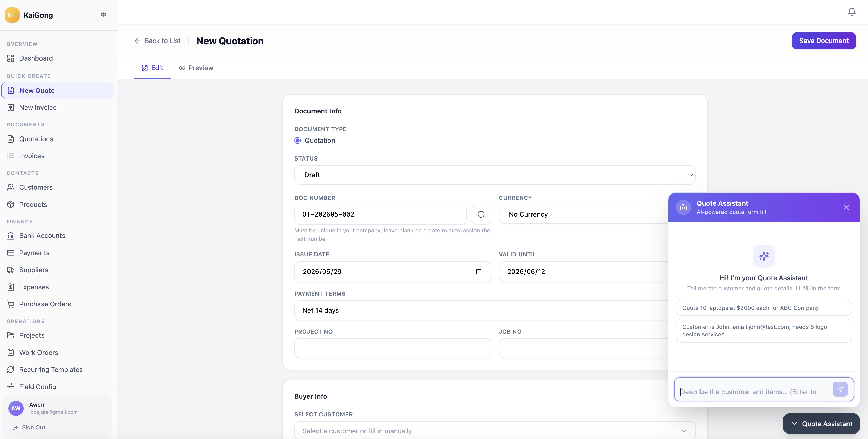Use the 'Quote 10 laptops' suggestion
This screenshot has height=439, width=868.
point(764,308)
